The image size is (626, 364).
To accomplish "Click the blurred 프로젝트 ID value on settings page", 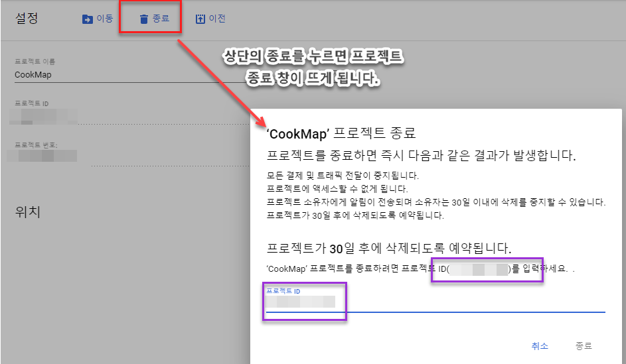I will 43,117.
